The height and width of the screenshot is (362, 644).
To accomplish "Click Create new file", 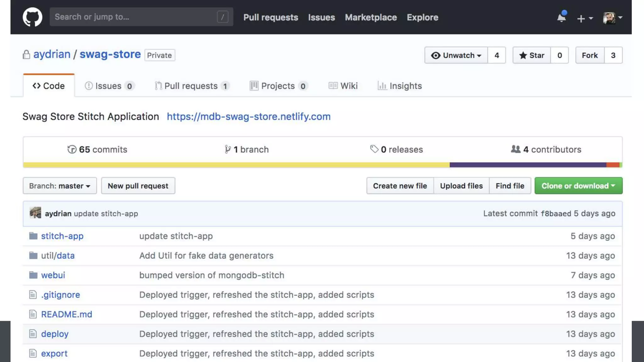I will point(400,186).
